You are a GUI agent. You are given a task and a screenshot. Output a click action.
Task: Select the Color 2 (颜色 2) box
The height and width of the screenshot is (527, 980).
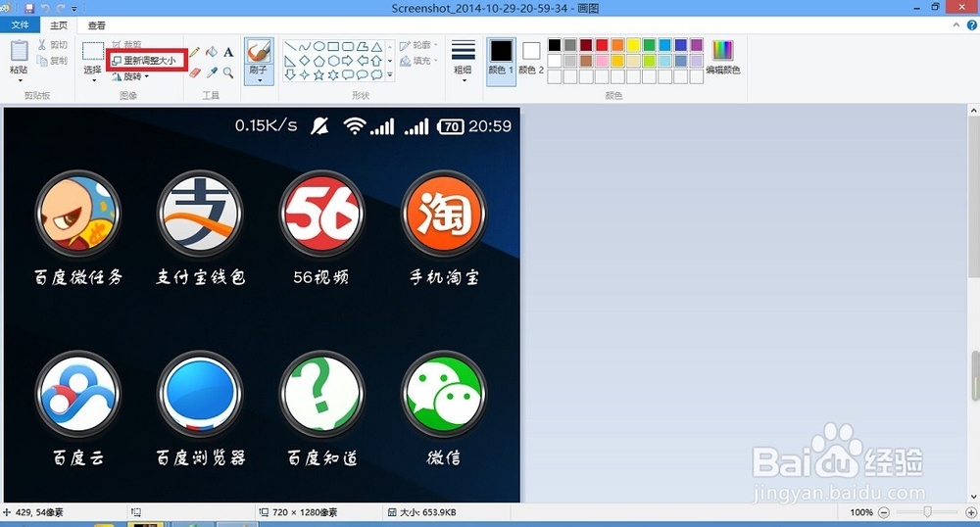point(531,58)
